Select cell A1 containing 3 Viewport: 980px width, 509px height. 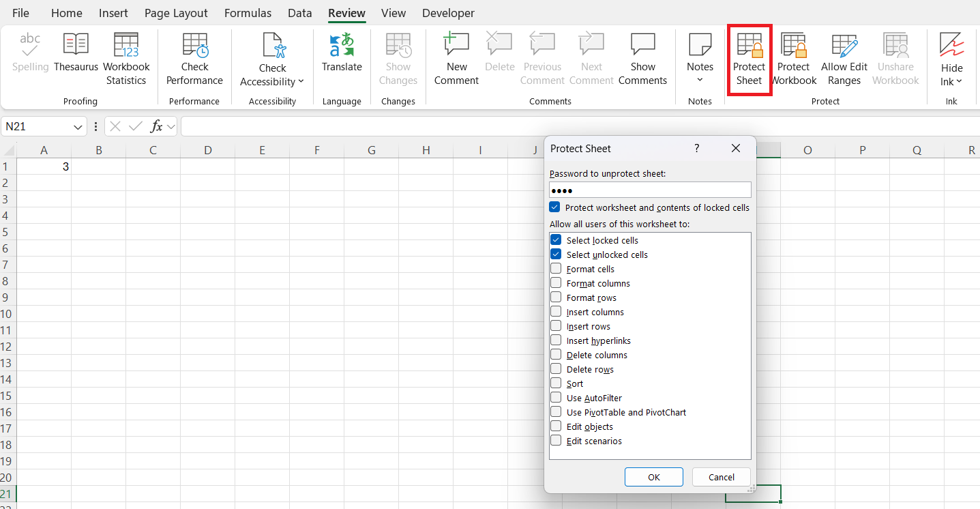click(x=44, y=166)
